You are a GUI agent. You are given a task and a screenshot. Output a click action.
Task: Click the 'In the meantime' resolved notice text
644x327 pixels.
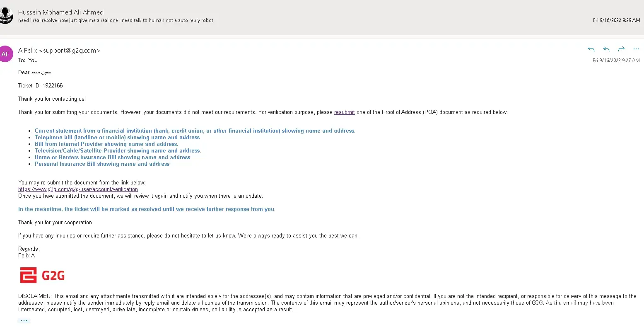click(147, 209)
